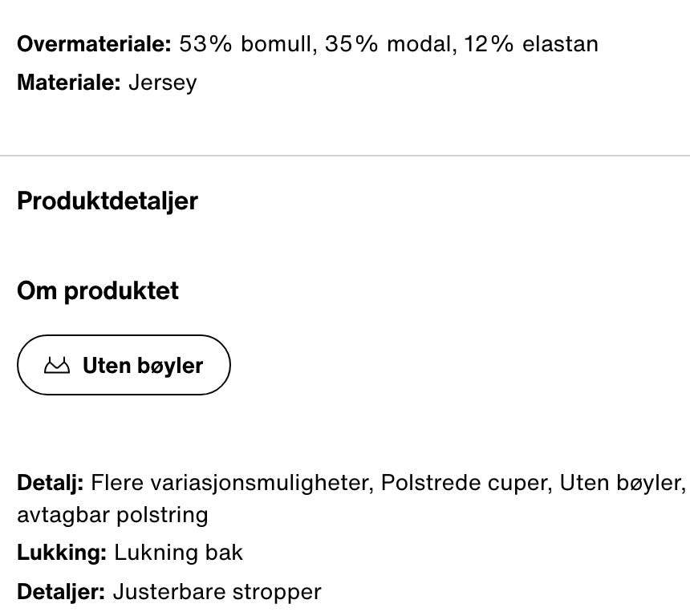Click the 12% elastan text
The width and height of the screenshot is (690, 616).
click(x=530, y=44)
